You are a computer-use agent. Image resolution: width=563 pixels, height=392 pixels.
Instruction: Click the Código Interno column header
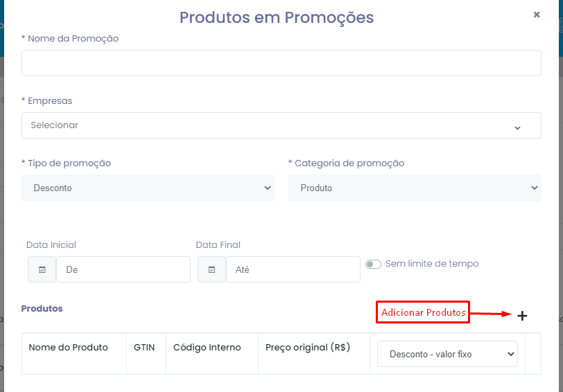pyautogui.click(x=207, y=347)
